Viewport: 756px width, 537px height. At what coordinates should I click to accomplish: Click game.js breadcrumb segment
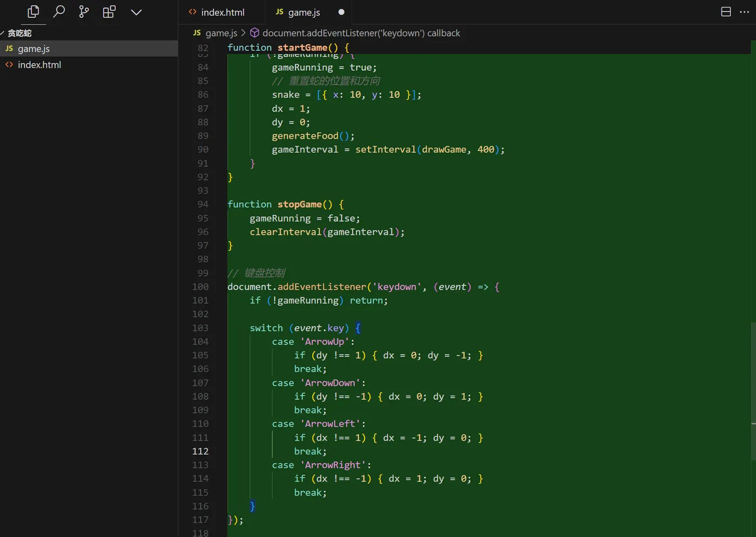(x=221, y=33)
